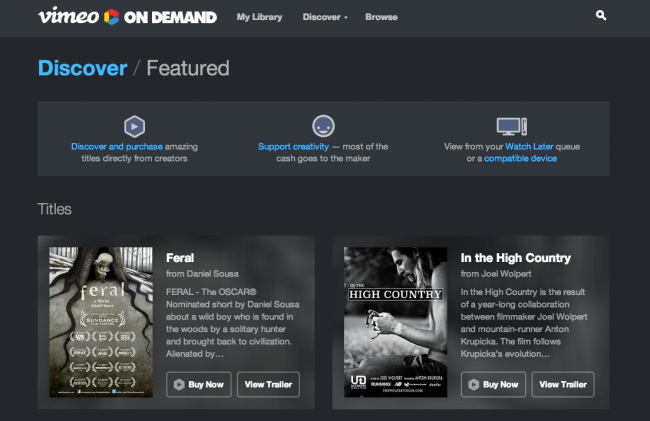Click 'from Daniel Sousa' creator text
This screenshot has width=650, height=421.
point(202,273)
